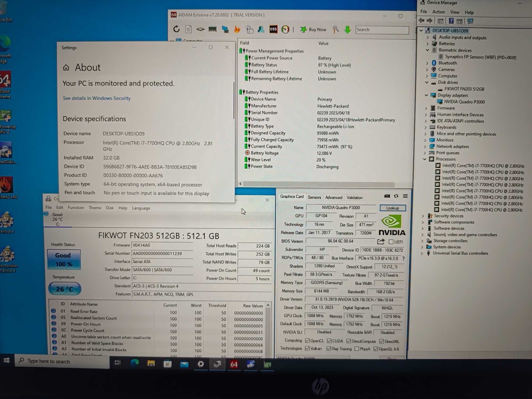Toggle the PhysX checkbox
Image resolution: width=532 pixels, height=399 pixels.
(357, 349)
